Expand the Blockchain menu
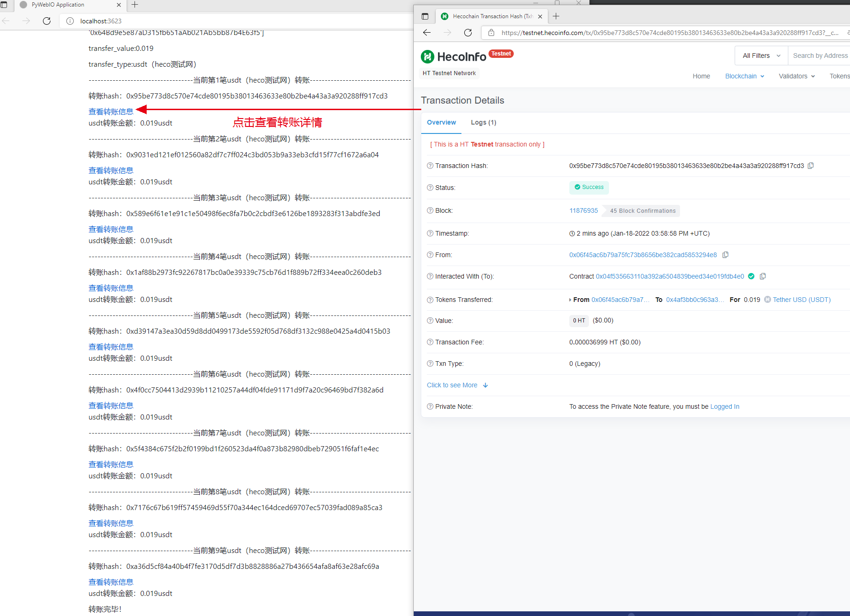This screenshot has width=850, height=616. (744, 76)
